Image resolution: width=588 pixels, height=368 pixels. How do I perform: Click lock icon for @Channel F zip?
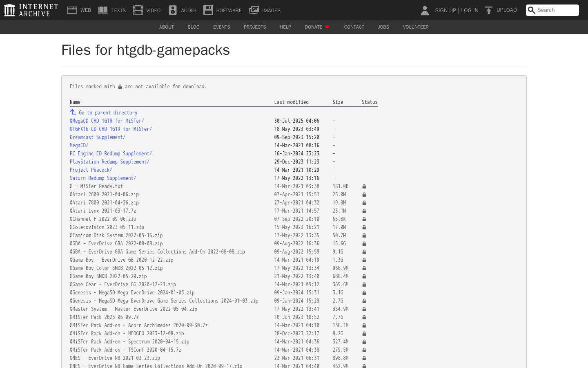(x=364, y=219)
